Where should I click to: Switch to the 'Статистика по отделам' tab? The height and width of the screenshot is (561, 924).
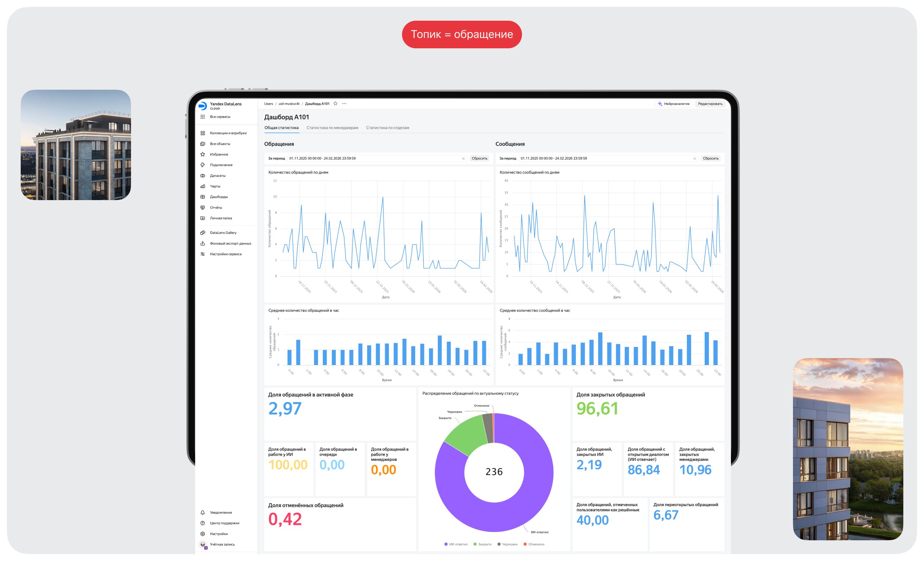388,128
